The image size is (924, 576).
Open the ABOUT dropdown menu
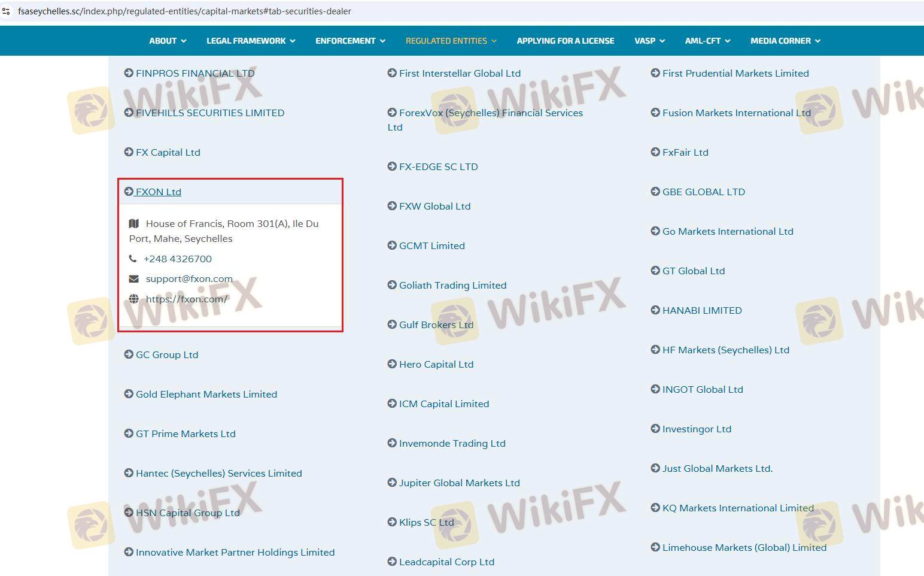pyautogui.click(x=168, y=41)
